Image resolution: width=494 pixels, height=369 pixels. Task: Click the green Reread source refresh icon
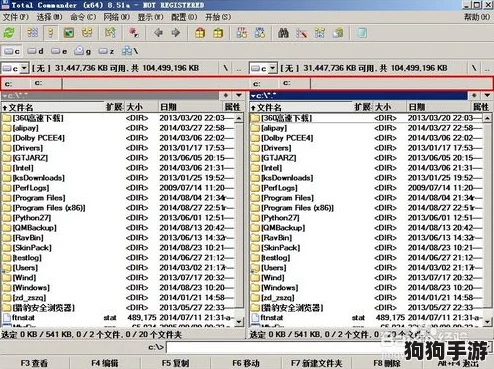point(9,33)
